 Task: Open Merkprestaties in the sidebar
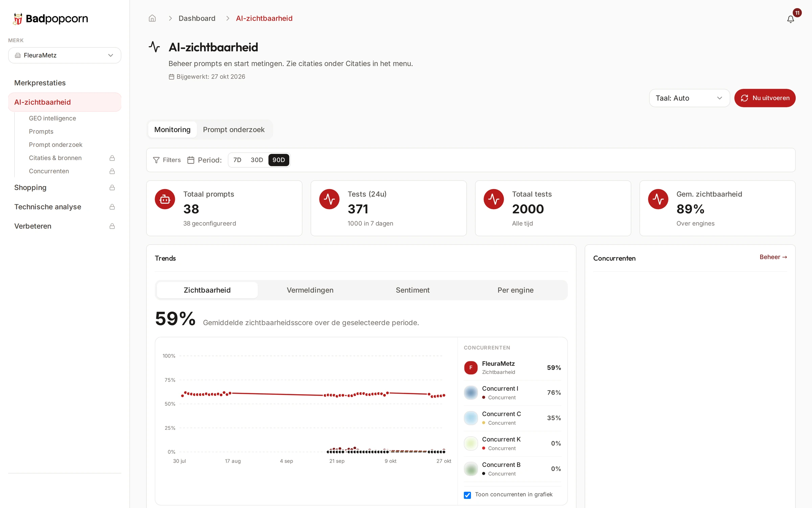click(40, 83)
